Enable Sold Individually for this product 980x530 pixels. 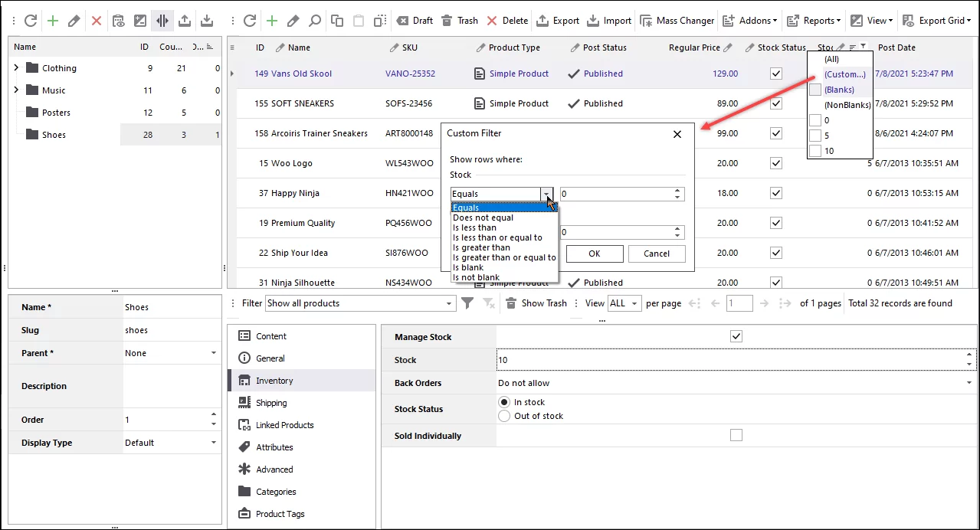[x=736, y=434]
